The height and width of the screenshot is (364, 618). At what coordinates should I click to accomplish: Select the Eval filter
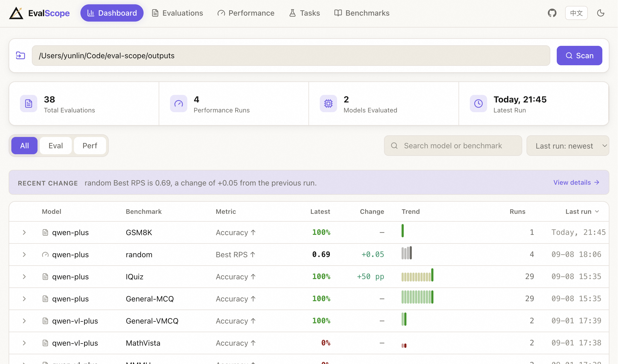[x=56, y=146]
